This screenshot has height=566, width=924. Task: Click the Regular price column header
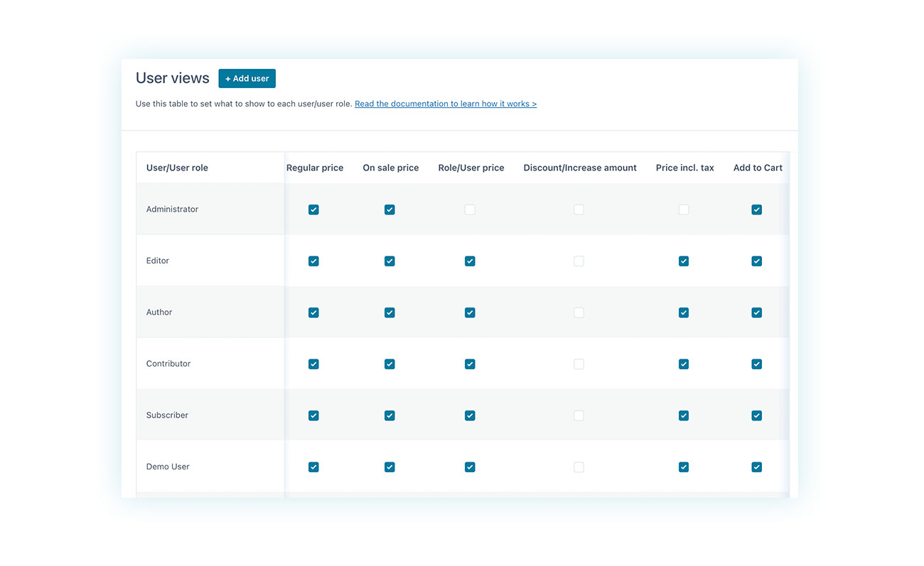tap(315, 168)
